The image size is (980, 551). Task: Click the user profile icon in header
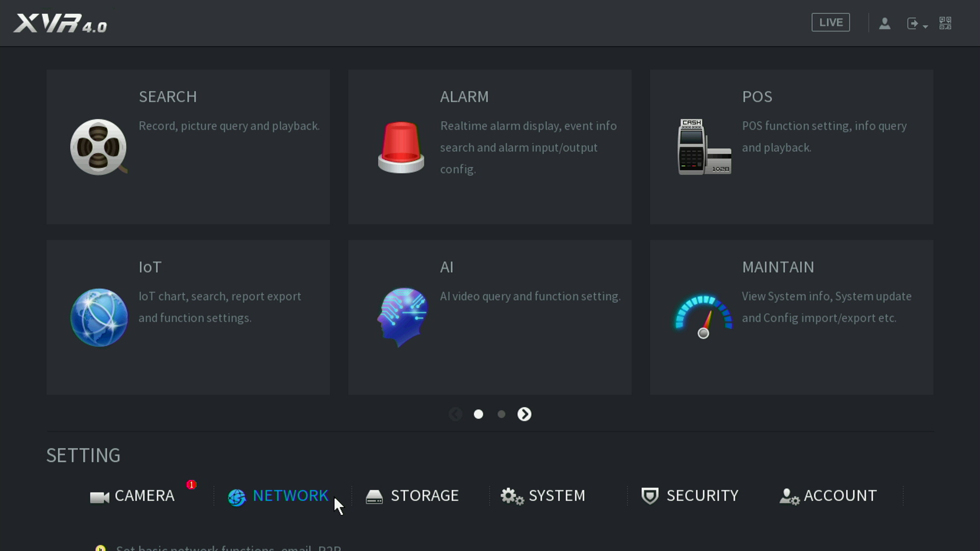click(884, 23)
